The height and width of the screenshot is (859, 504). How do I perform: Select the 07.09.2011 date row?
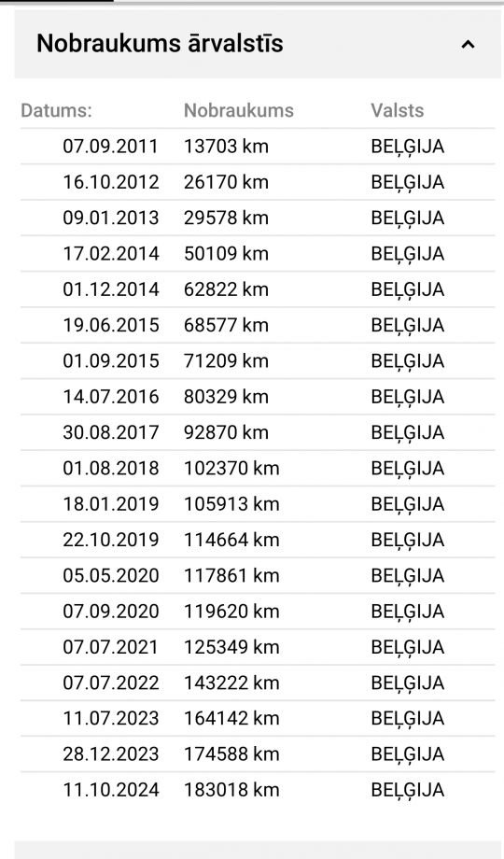pos(258,147)
